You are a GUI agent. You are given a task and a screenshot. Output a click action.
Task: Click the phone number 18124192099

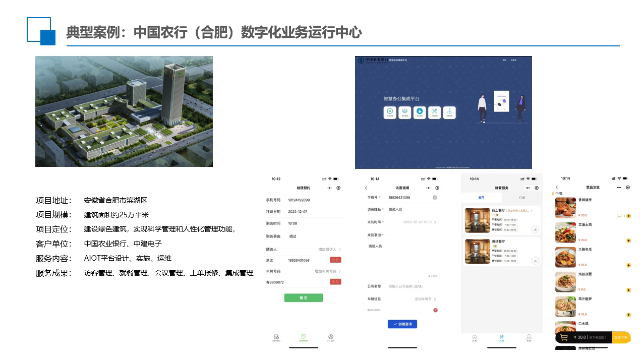pos(299,200)
